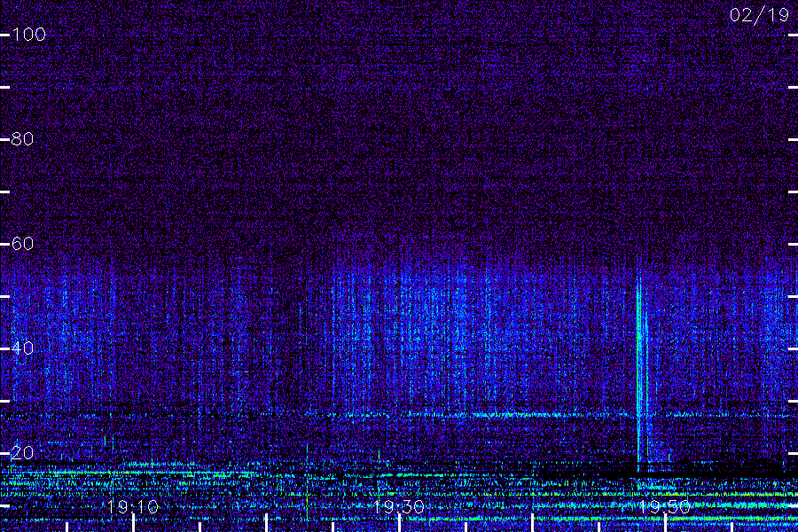This screenshot has width=798, height=532.
Task: Click the 02/19 date label
Action: click(x=759, y=15)
